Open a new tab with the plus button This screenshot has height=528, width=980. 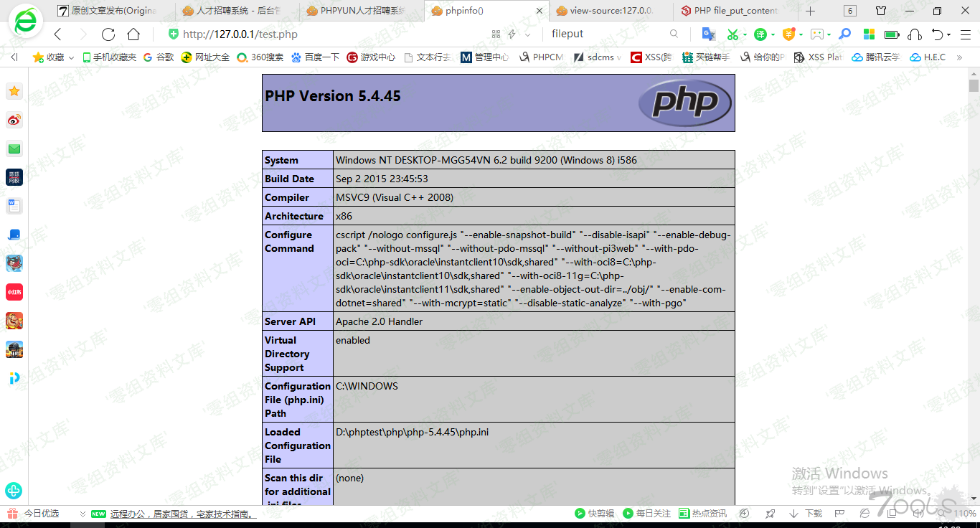(x=810, y=11)
